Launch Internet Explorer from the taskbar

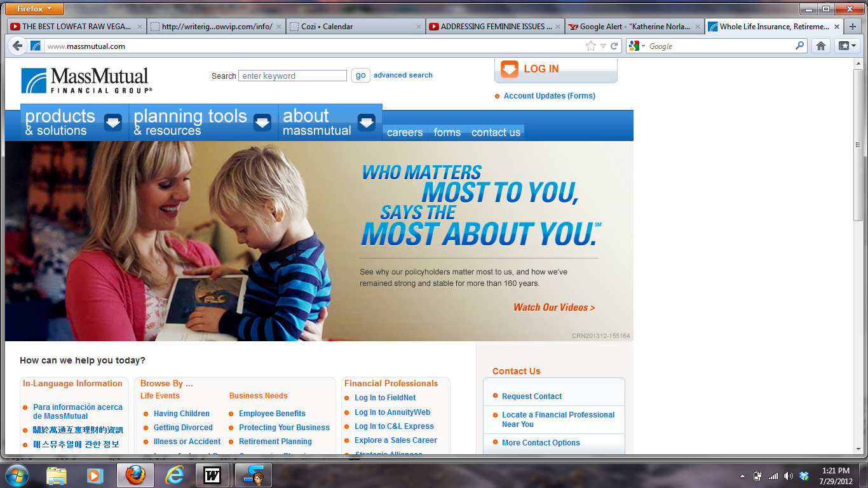pos(173,475)
